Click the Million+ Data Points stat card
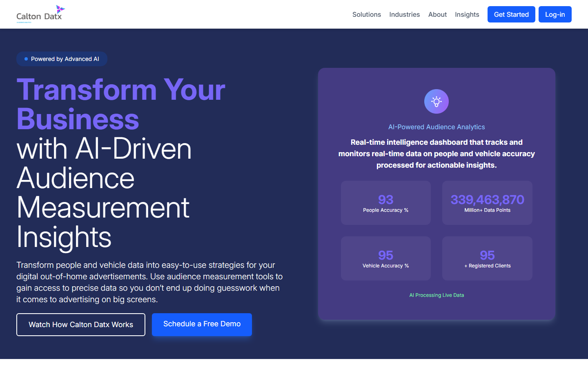Viewport: 588px width, 368px height. point(487,203)
